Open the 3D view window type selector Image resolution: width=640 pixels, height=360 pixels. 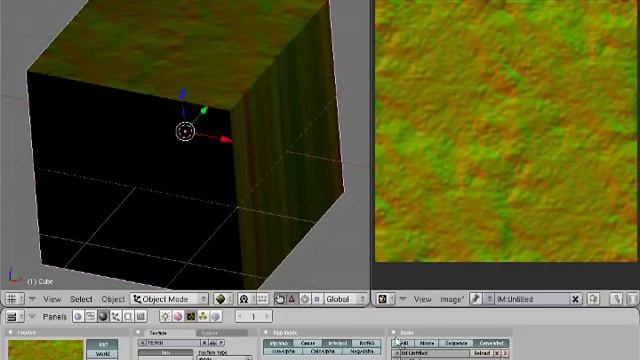(15, 299)
